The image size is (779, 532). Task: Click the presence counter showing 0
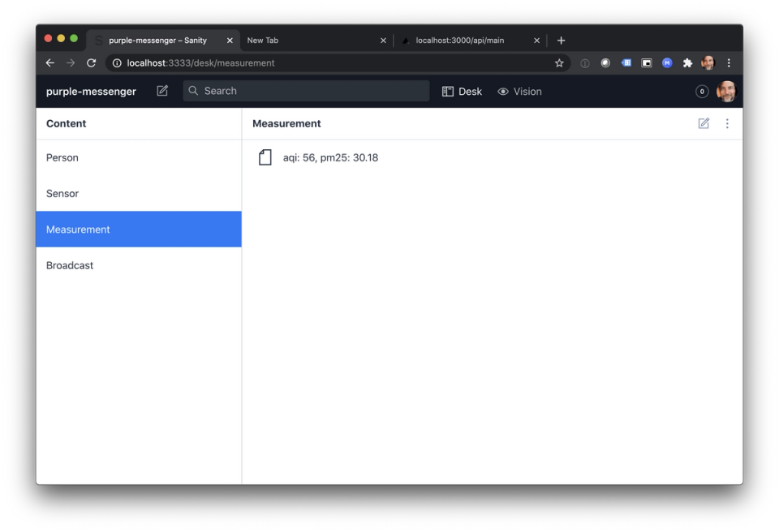701,92
